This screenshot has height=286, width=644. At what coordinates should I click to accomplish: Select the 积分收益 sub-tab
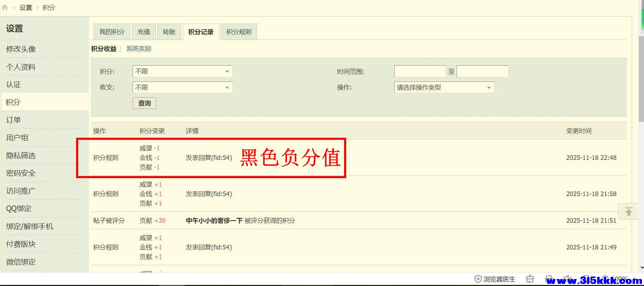103,48
